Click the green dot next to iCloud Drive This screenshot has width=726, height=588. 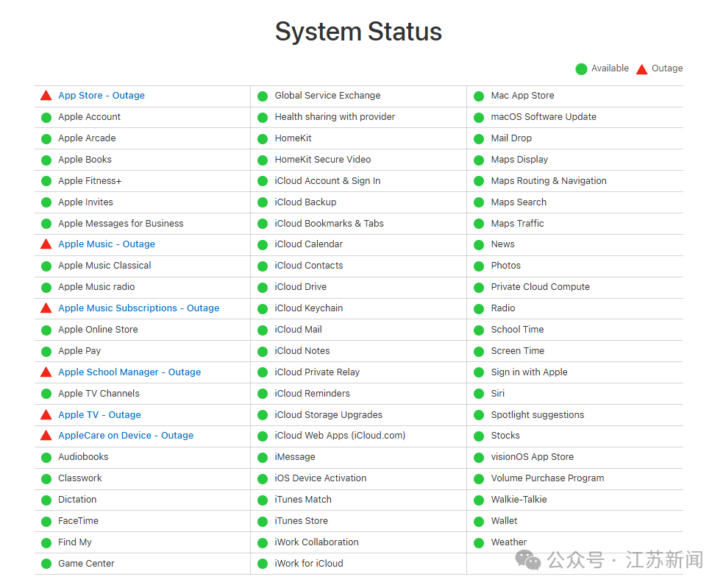pos(263,288)
